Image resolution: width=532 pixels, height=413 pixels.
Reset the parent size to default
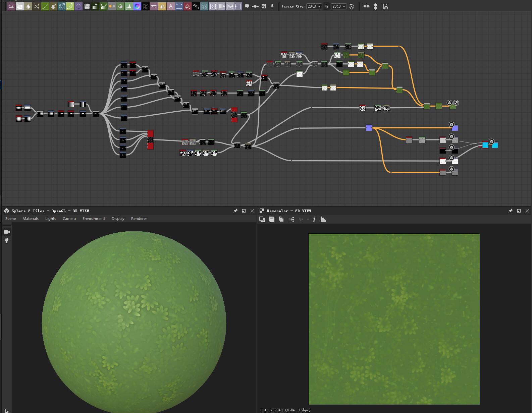352,6
